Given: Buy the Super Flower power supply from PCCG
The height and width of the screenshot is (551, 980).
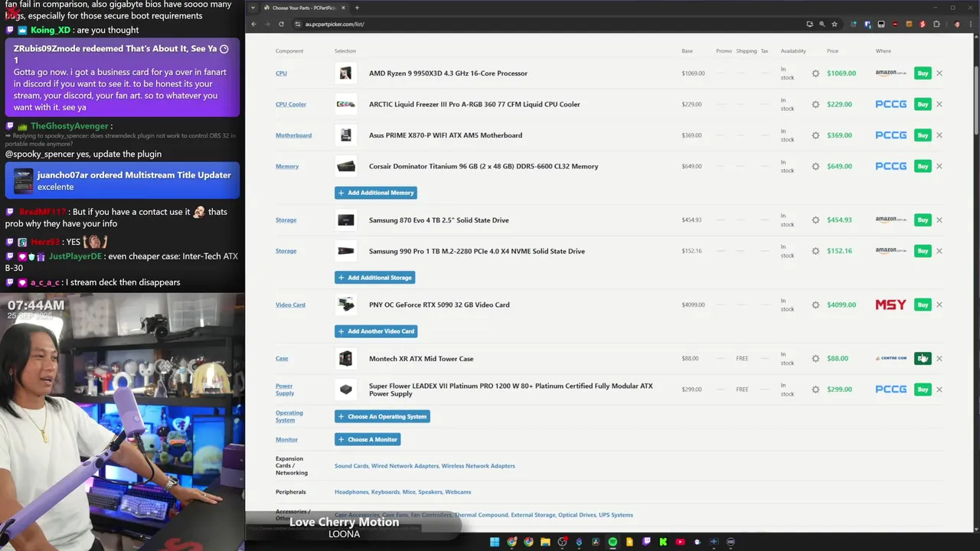Looking at the screenshot, I should point(923,390).
